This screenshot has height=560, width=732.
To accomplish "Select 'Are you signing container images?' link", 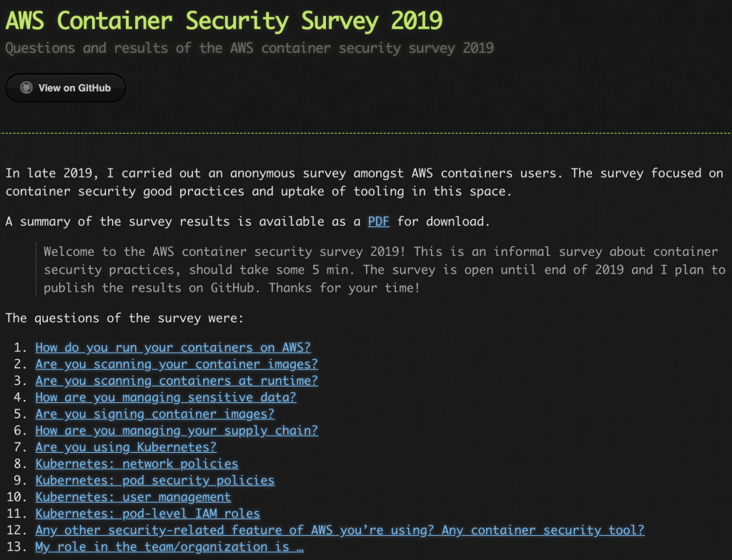I will [x=155, y=414].
